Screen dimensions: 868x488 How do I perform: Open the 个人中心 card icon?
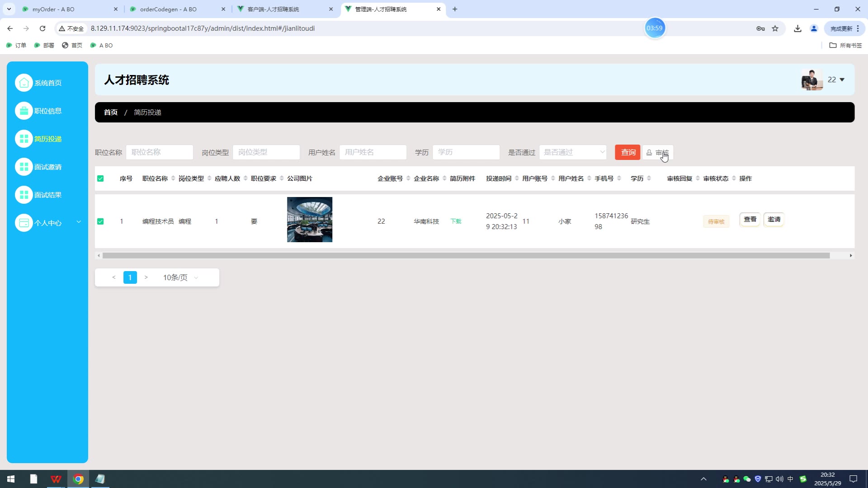pyautogui.click(x=24, y=223)
